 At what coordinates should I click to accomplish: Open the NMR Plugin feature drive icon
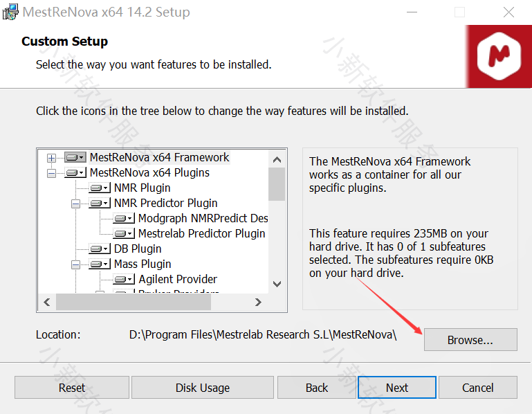(100, 188)
